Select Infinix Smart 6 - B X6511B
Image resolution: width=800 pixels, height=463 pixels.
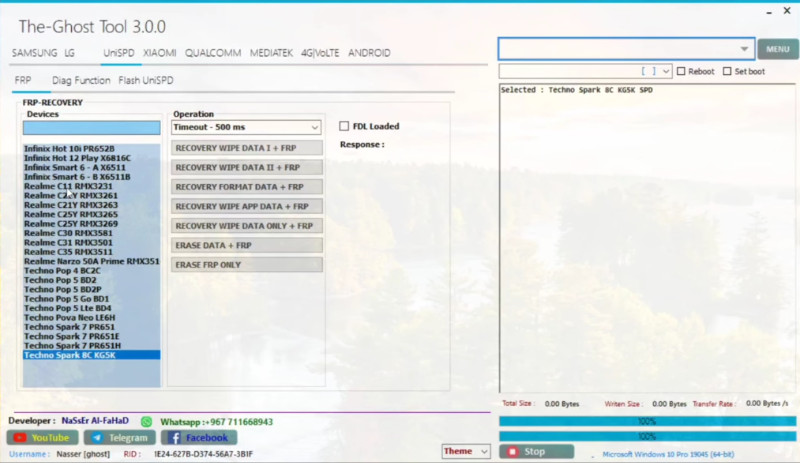[x=77, y=177]
